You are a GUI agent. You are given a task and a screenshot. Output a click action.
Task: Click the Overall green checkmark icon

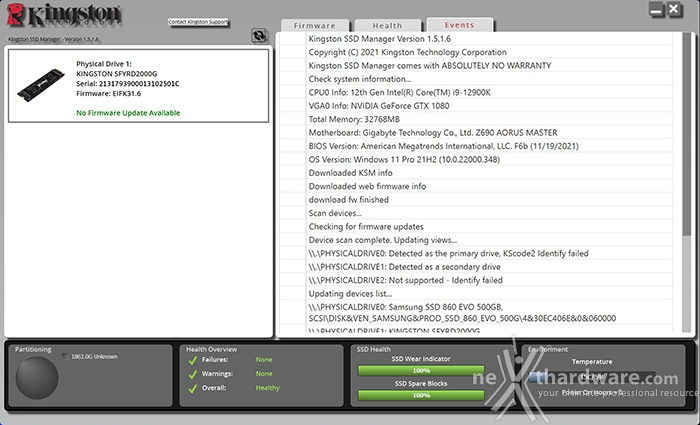tap(192, 389)
